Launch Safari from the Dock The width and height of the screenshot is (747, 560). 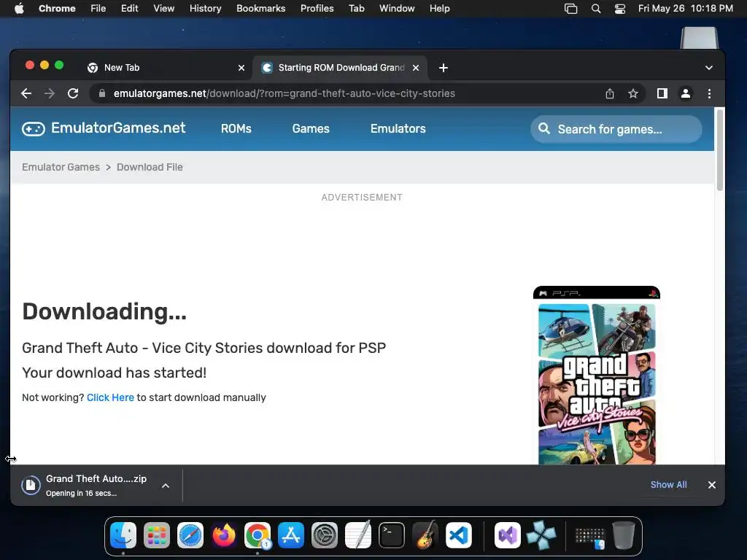point(190,535)
